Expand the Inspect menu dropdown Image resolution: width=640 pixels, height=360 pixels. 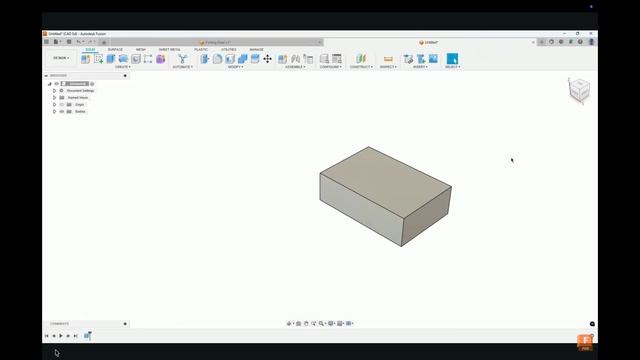pos(388,67)
